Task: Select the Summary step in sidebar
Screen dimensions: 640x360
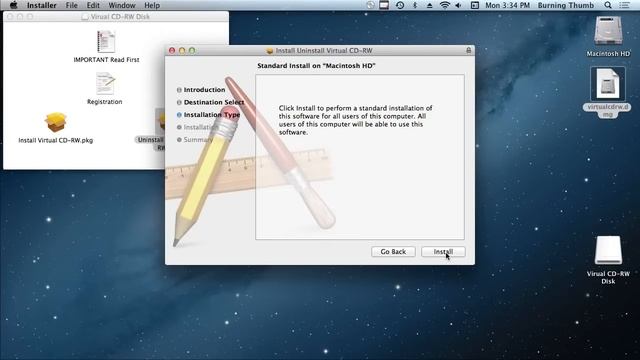Action: coord(198,140)
